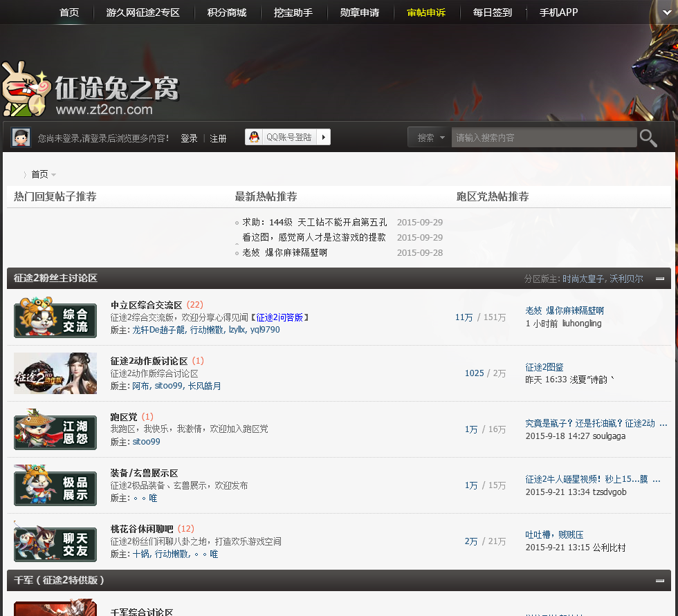This screenshot has width=678, height=616.
Task: Click the 综合交流 forum icon
Action: [55, 317]
